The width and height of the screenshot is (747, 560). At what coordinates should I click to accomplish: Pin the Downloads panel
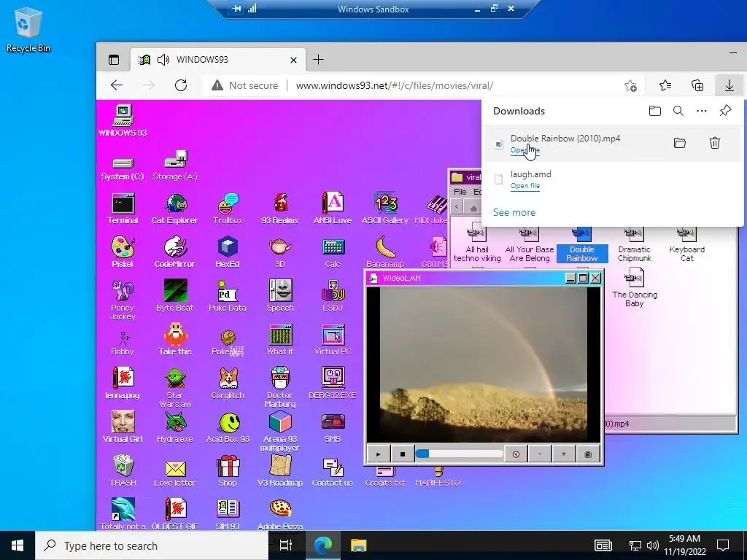pos(725,111)
